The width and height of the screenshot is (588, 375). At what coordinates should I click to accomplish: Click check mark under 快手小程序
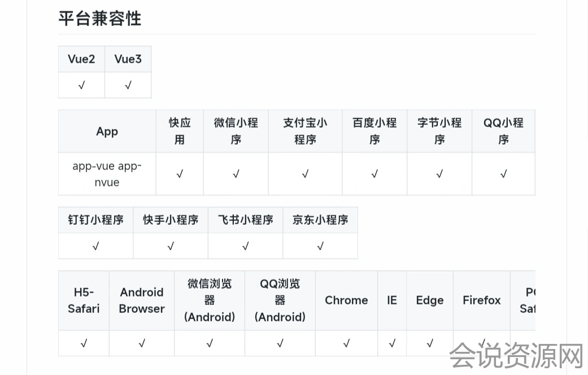(x=171, y=246)
